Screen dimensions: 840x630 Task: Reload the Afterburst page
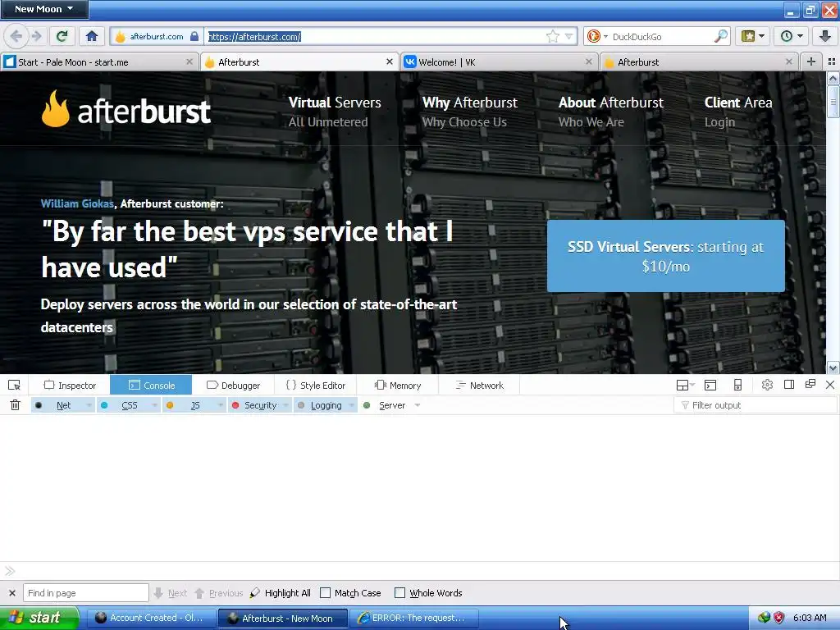pos(62,36)
